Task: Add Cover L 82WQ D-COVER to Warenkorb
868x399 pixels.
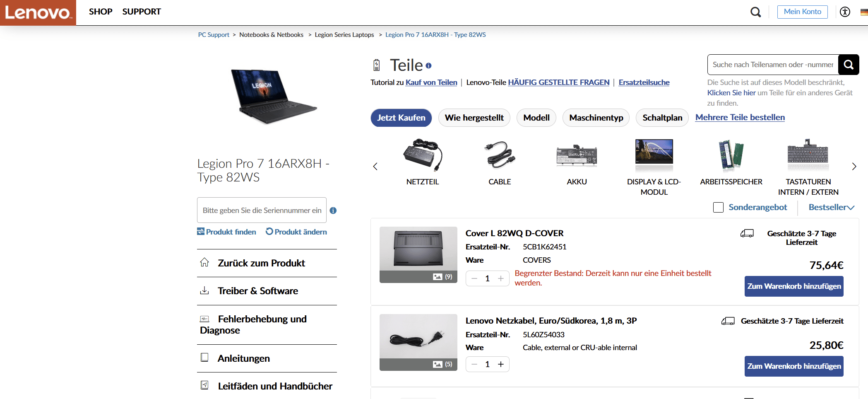Action: (x=794, y=286)
